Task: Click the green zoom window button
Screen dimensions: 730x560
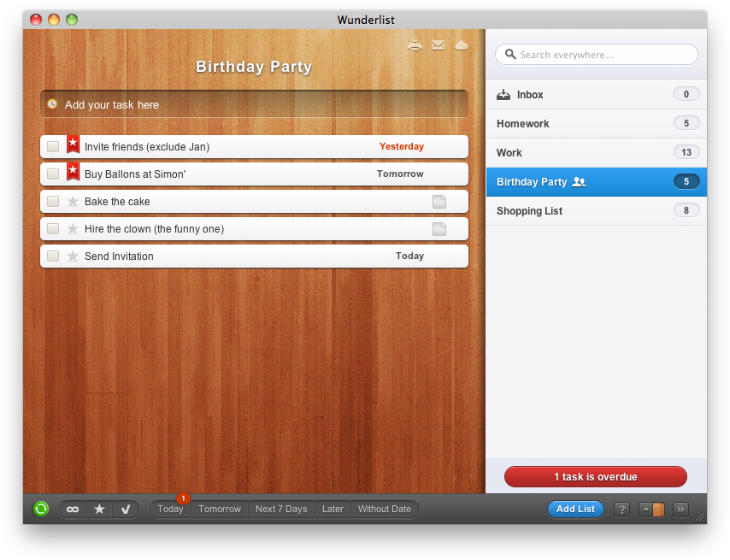Action: tap(72, 20)
